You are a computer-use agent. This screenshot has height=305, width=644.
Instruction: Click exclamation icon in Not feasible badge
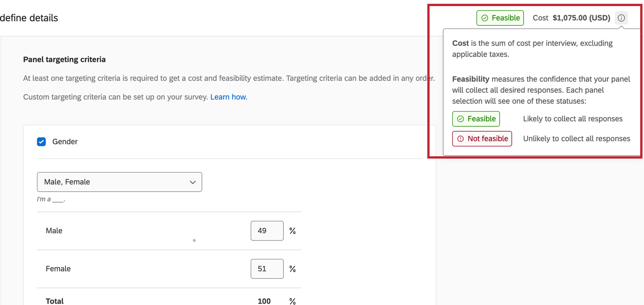[460, 139]
